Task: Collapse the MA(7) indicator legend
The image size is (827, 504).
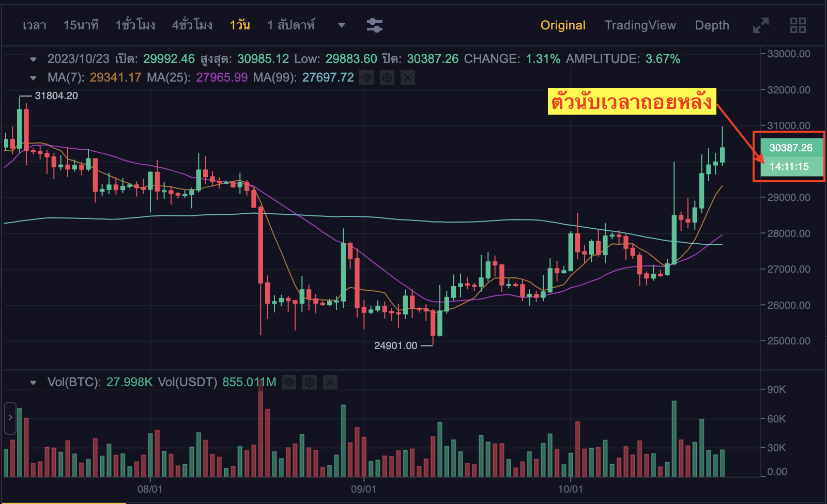Action: click(x=34, y=78)
